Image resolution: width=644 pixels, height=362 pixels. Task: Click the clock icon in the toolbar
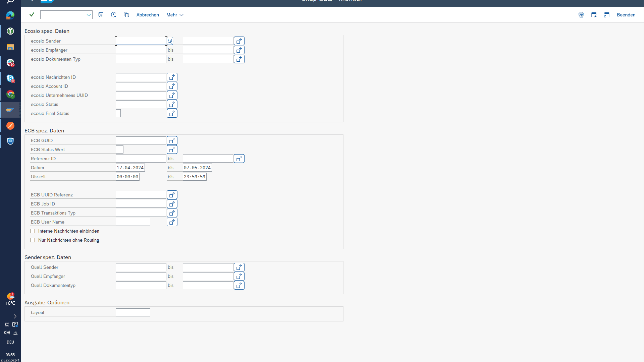click(x=114, y=15)
